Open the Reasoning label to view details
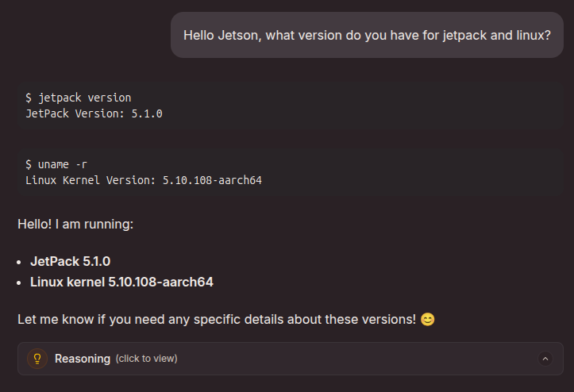 [x=83, y=359]
